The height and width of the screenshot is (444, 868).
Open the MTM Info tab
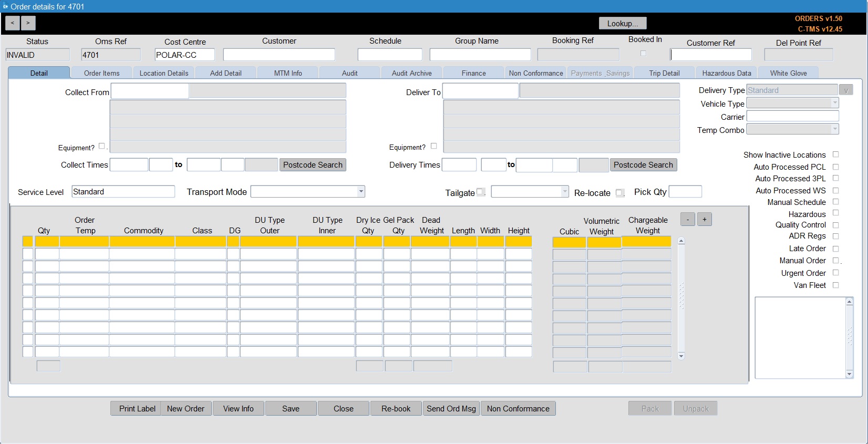288,73
